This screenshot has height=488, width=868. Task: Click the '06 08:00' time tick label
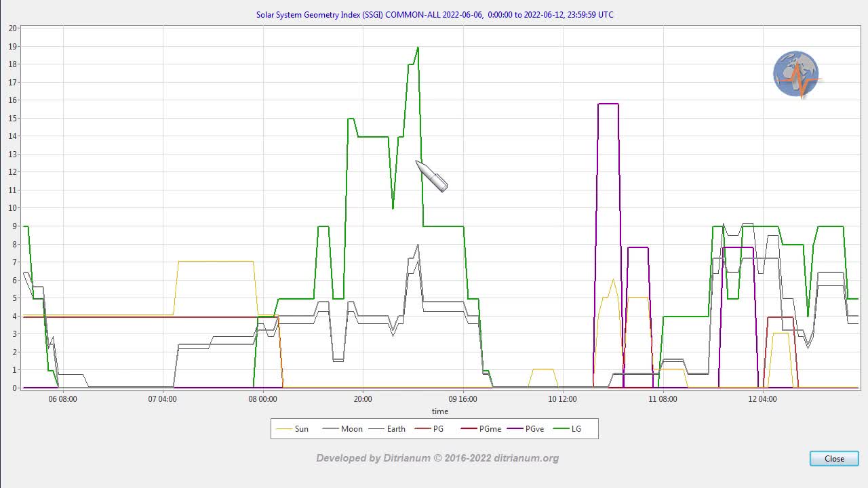point(62,399)
